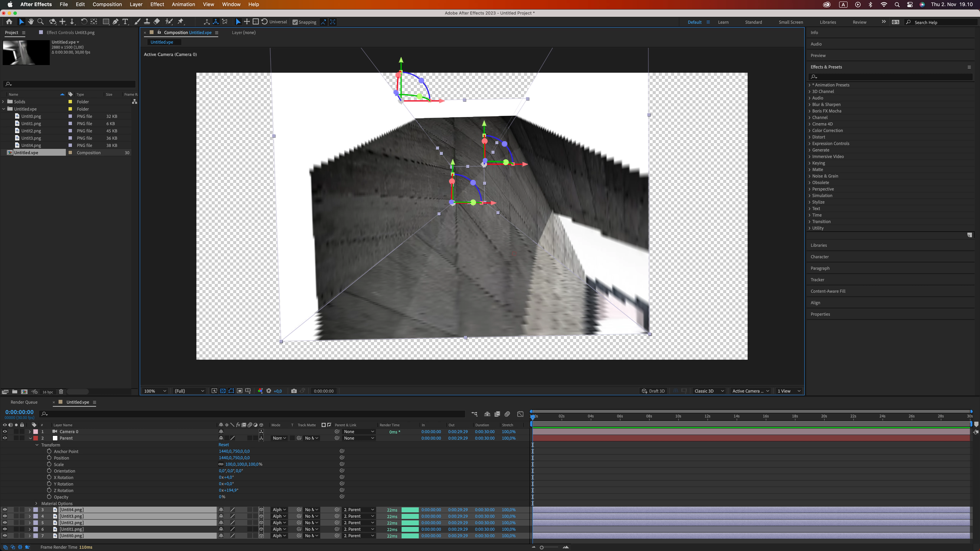
Task: Hide the Camera 0 layer
Action: pyautogui.click(x=5, y=432)
